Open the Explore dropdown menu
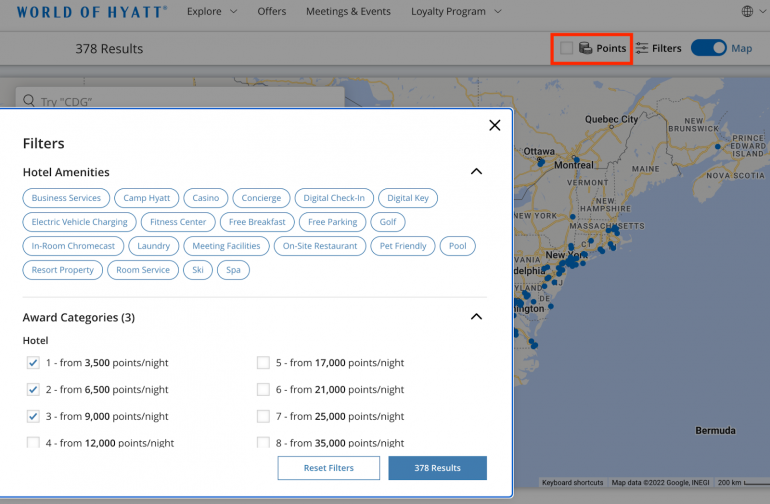Viewport: 770px width, 504px height. pyautogui.click(x=212, y=12)
